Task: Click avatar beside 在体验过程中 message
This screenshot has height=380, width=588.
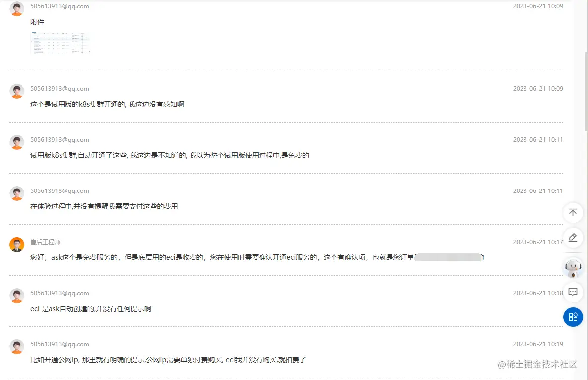Action: tap(17, 193)
